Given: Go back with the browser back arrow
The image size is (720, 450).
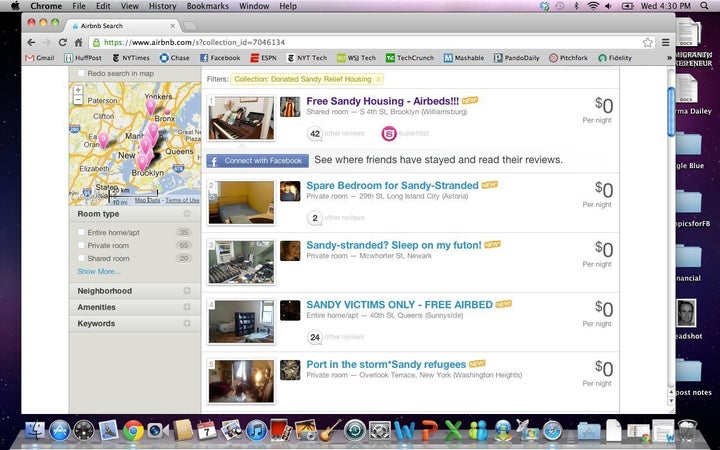Looking at the screenshot, I should click(x=31, y=42).
